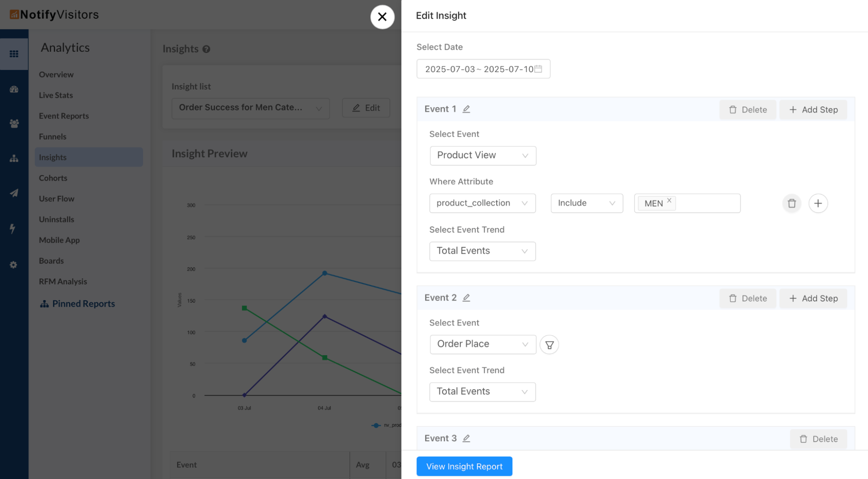Open Mobile App menu item
The width and height of the screenshot is (868, 479).
coord(59,240)
